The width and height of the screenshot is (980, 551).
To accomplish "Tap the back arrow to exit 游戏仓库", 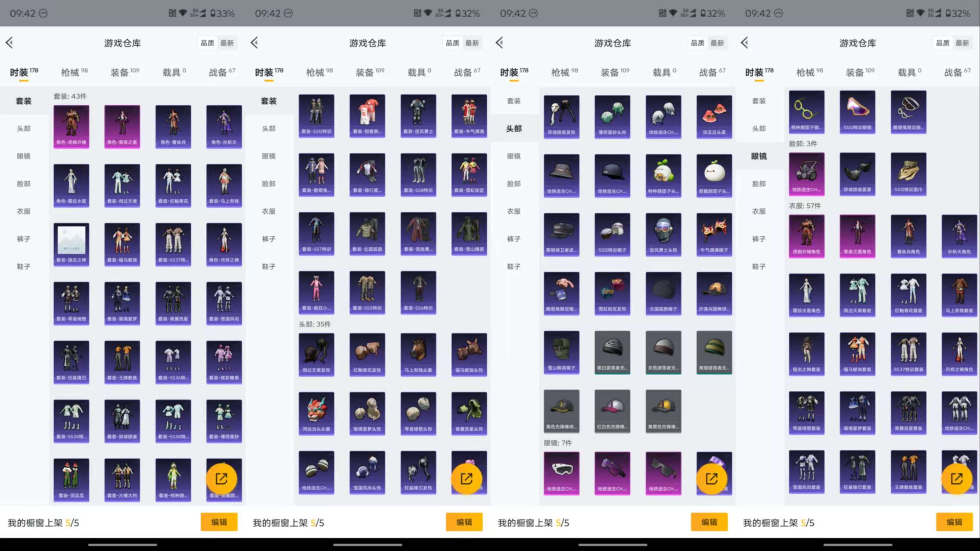I will point(10,43).
